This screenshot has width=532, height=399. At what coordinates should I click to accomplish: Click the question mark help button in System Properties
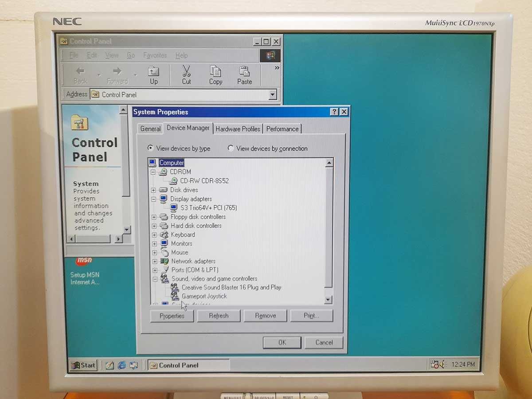[x=335, y=112]
